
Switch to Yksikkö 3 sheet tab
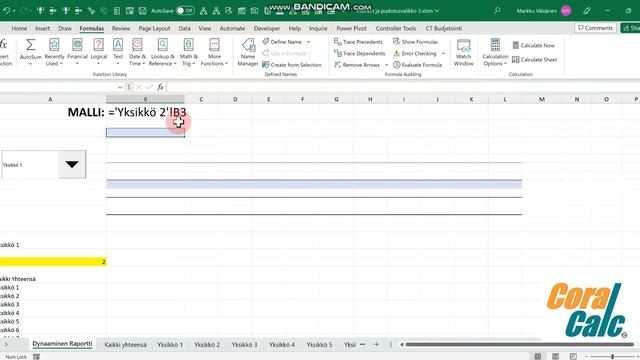[x=244, y=344]
